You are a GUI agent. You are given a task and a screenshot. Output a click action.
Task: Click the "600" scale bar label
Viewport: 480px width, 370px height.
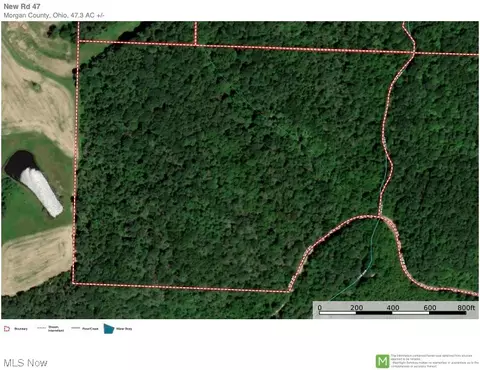click(430, 308)
